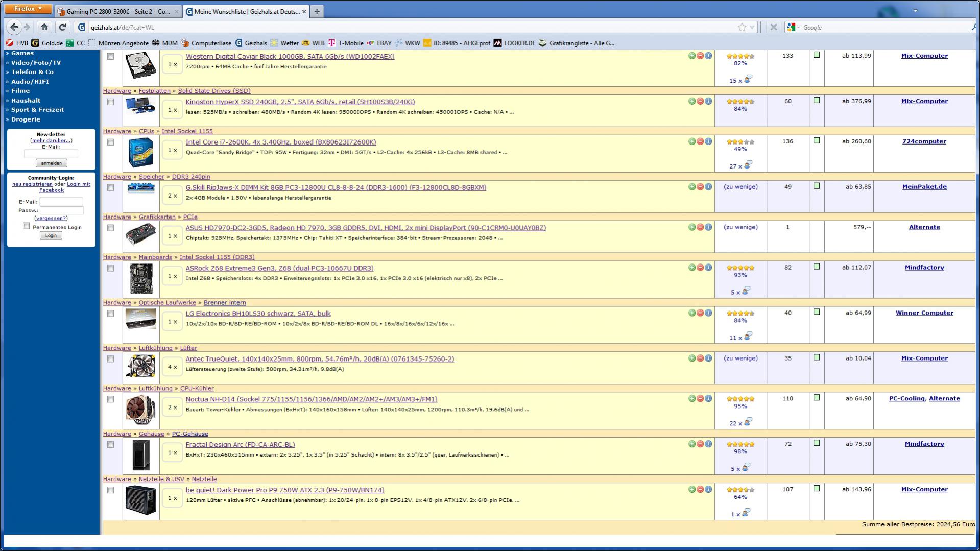Viewport: 980px width, 551px height.
Task: Click the search magnifier icon in Google box
Action: pos(974,28)
